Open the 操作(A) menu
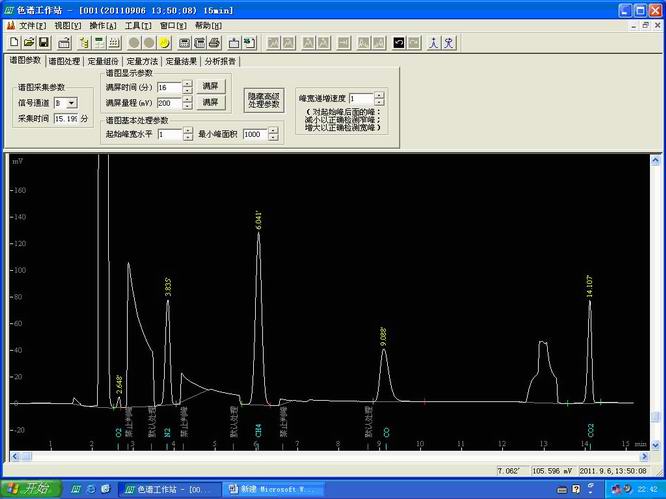 tap(102, 26)
